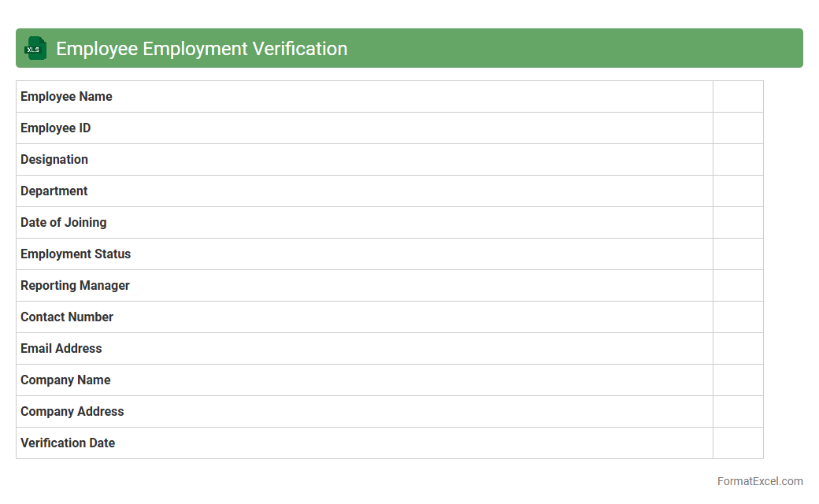Click the blank Company Name value cell

click(738, 380)
